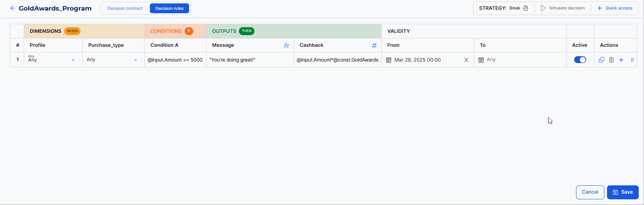This screenshot has height=205, width=644.
Task: Click the Cashback column hash icon
Action: pyautogui.click(x=374, y=45)
